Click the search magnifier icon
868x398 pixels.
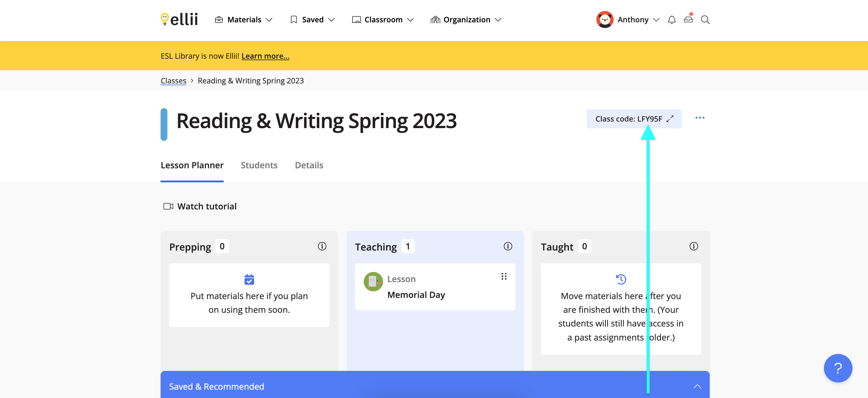pos(705,20)
